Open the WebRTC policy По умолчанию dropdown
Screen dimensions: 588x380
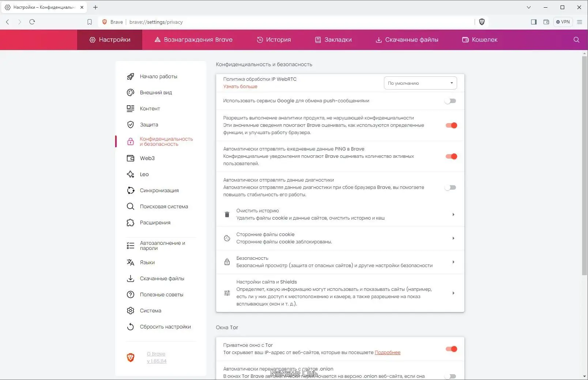pos(420,83)
